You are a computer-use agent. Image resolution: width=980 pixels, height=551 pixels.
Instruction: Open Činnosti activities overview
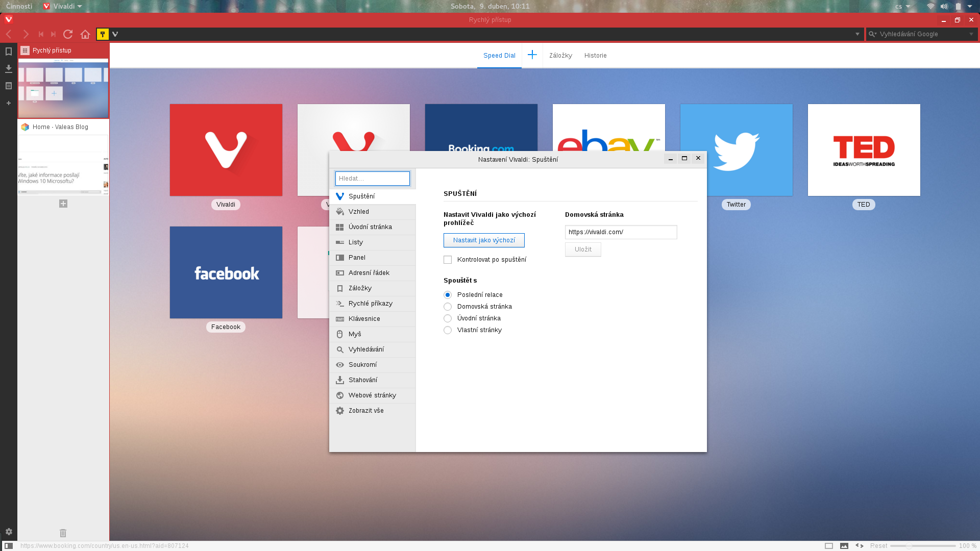pyautogui.click(x=19, y=6)
